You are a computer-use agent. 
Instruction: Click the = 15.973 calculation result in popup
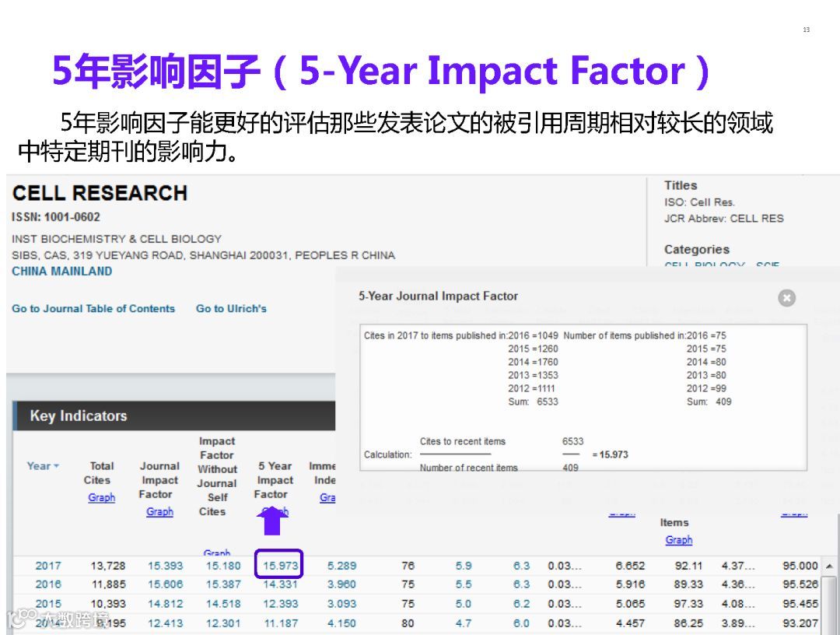click(x=611, y=454)
